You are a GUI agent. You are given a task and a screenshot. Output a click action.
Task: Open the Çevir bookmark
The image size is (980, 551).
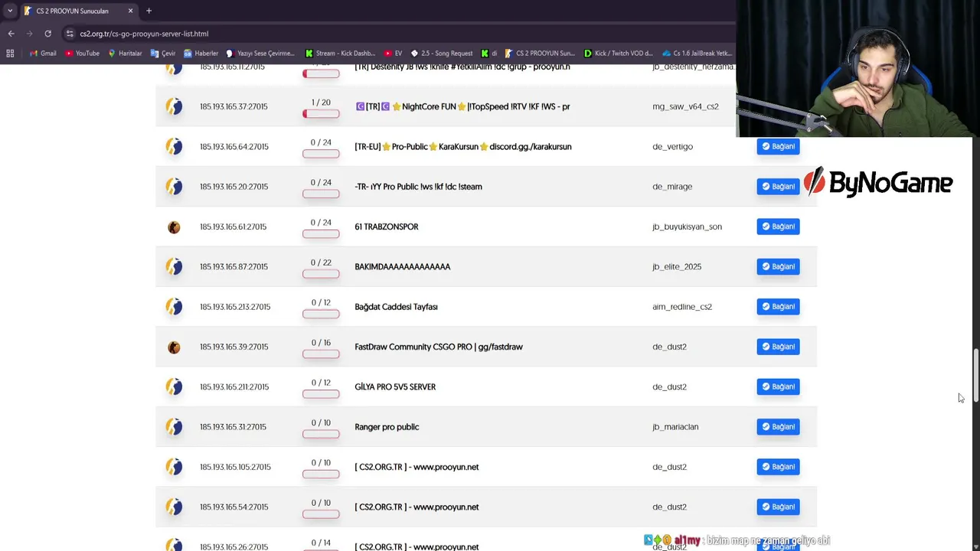[163, 54]
